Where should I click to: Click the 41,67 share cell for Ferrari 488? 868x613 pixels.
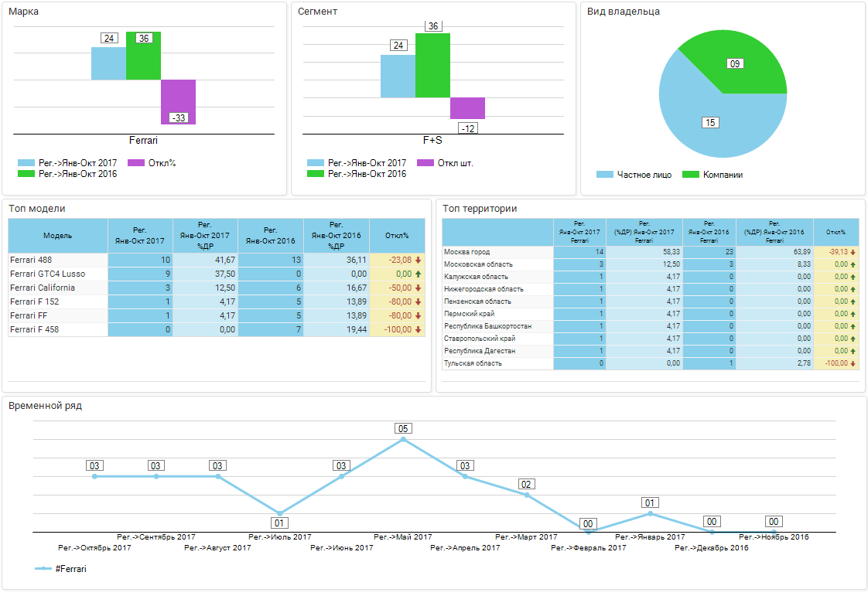[205, 260]
